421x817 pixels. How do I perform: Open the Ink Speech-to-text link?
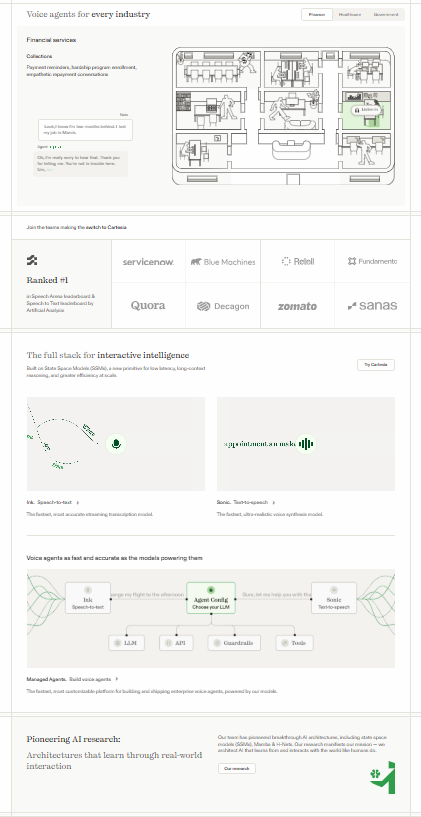[x=53, y=502]
